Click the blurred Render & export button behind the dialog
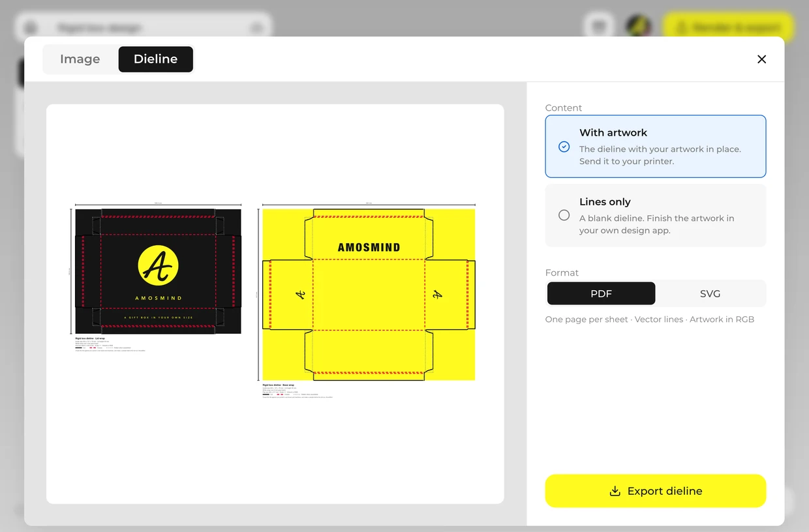This screenshot has width=809, height=532. coord(729,28)
